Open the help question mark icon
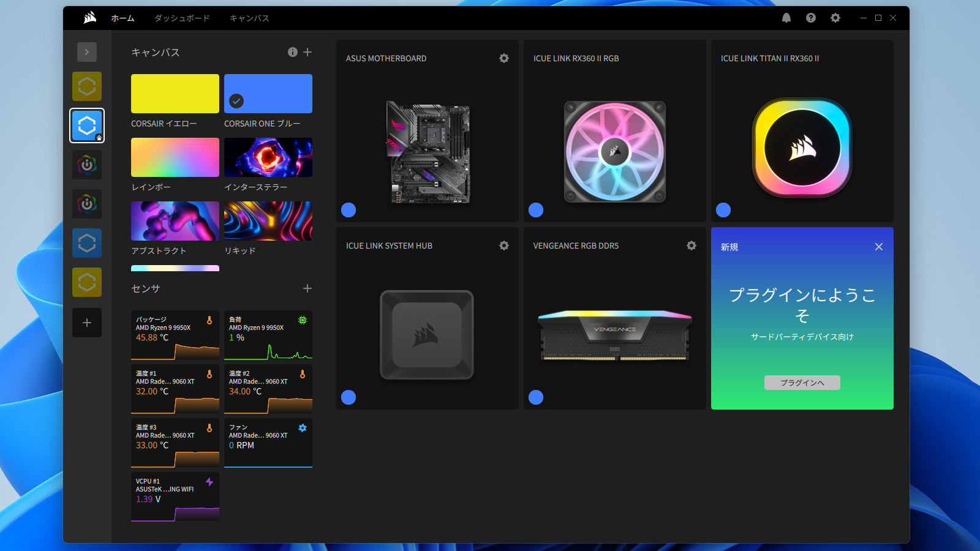 click(x=811, y=18)
